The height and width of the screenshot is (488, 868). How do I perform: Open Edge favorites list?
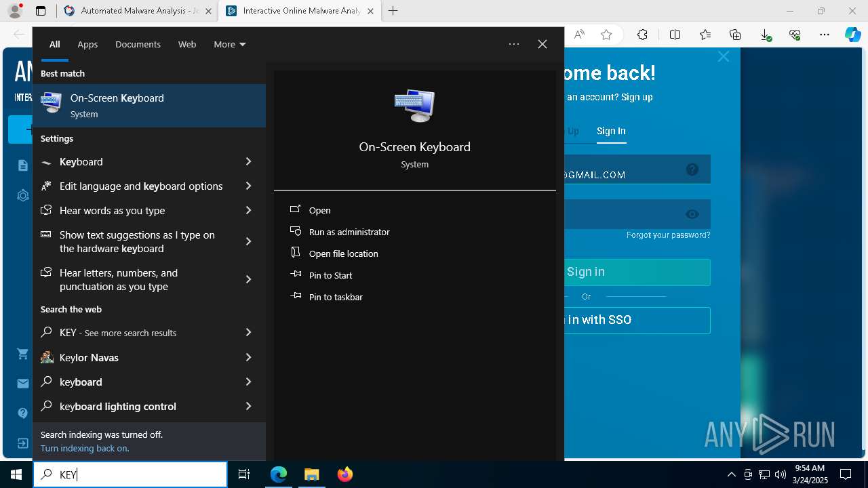[x=705, y=35]
